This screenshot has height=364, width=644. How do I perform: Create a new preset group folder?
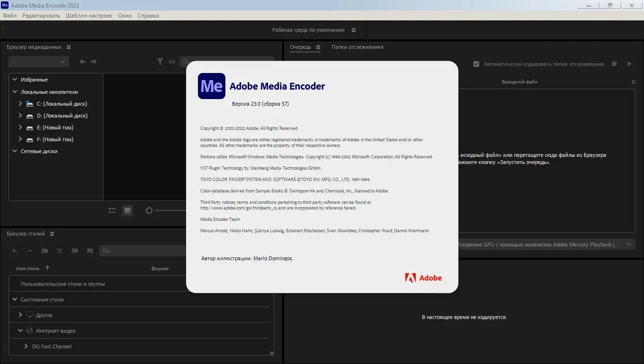click(45, 251)
